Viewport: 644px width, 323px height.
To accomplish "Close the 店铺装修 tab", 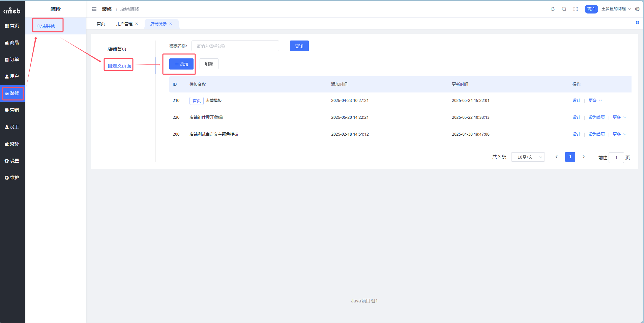I will click(171, 24).
